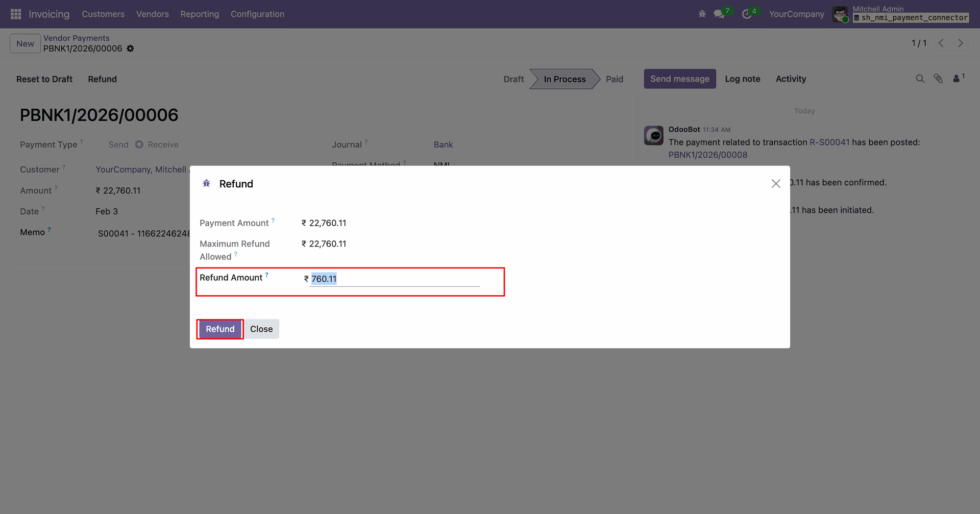This screenshot has width=980, height=514.
Task: Go to the next record arrow
Action: (x=960, y=43)
